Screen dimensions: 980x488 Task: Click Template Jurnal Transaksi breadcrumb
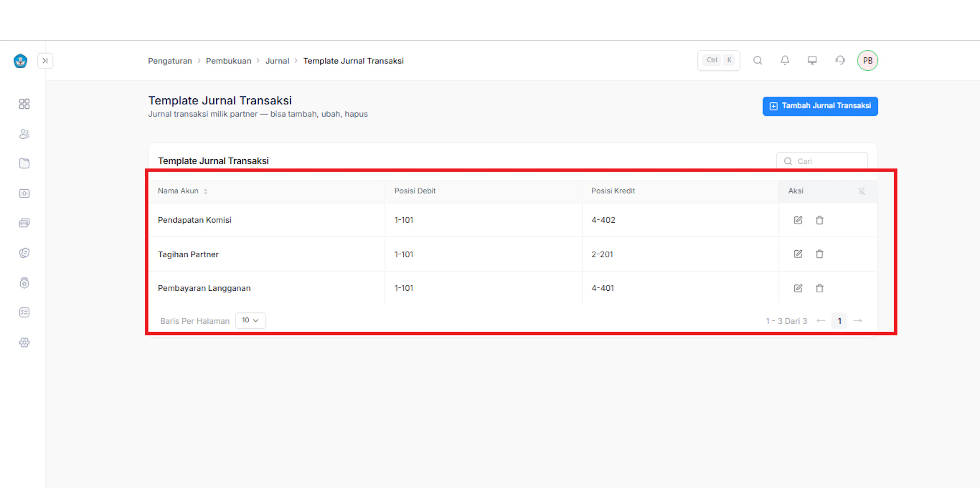click(353, 61)
